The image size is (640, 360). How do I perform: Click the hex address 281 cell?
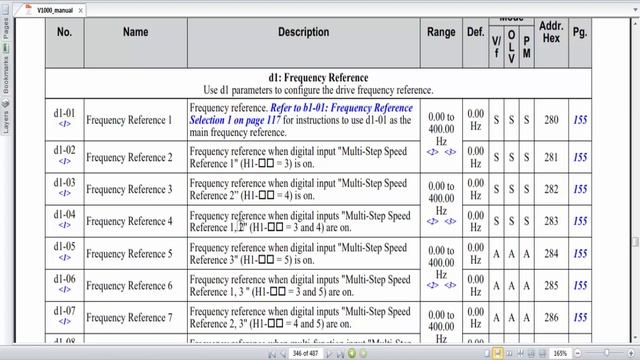pos(551,158)
